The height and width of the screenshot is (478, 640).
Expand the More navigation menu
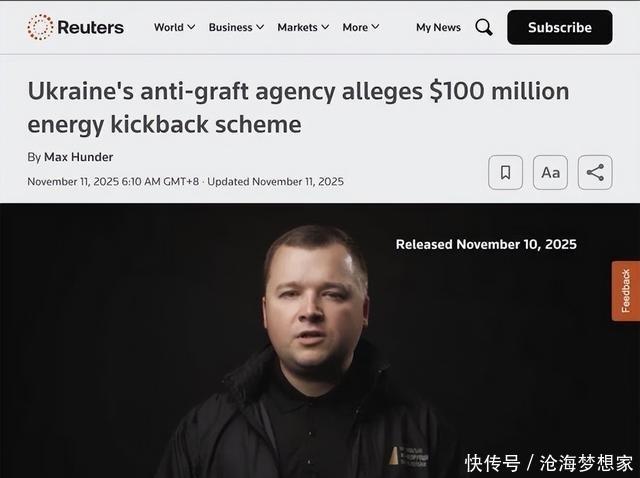[x=361, y=27]
